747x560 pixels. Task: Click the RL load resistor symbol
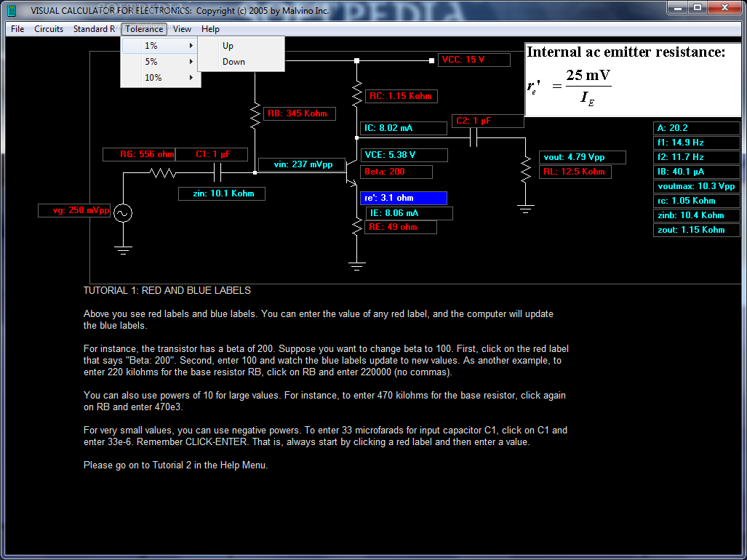coord(525,169)
